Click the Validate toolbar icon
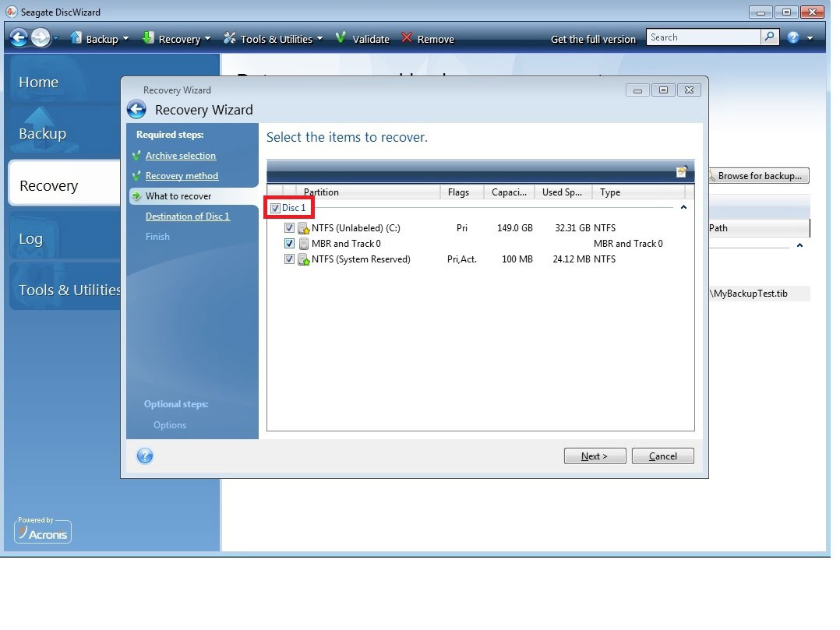840x630 pixels. pos(341,38)
